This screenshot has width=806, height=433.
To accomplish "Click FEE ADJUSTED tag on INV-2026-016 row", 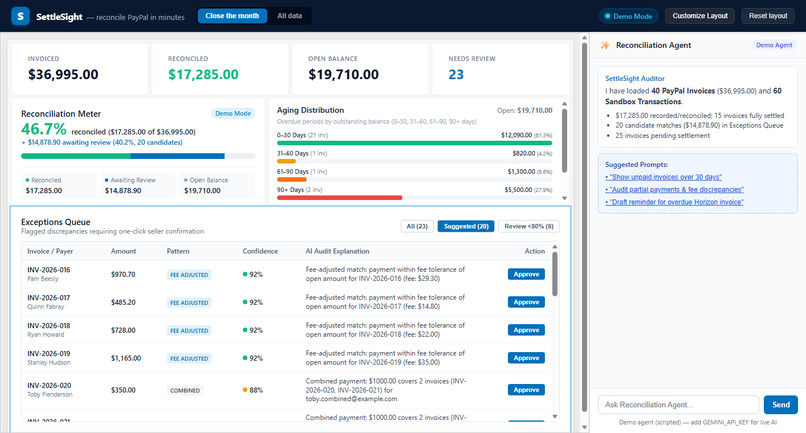I will coord(189,275).
